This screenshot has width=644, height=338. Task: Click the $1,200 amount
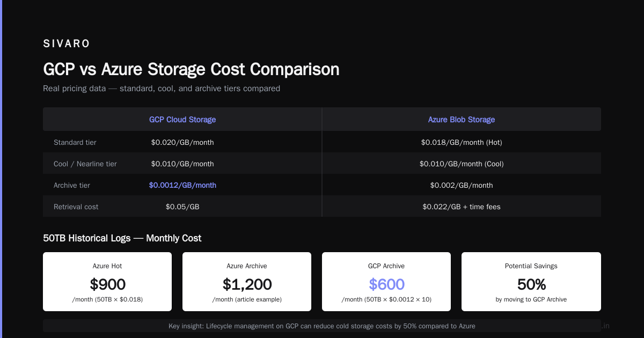coord(247,284)
